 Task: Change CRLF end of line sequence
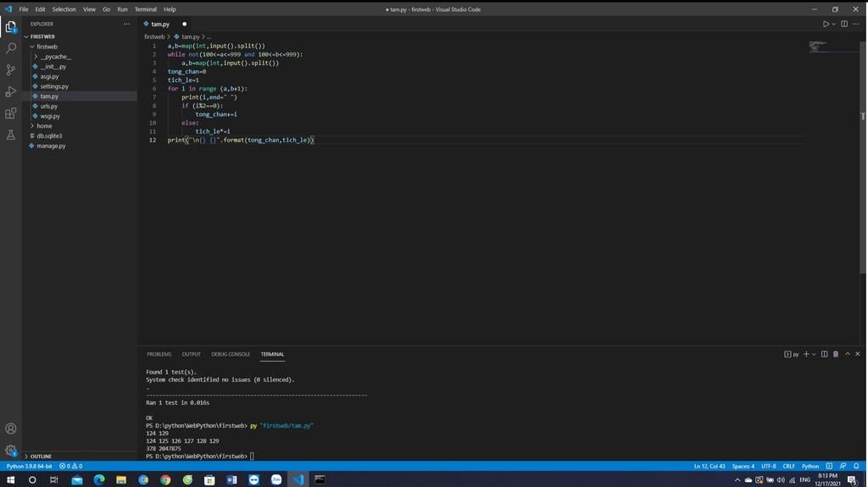pos(789,466)
